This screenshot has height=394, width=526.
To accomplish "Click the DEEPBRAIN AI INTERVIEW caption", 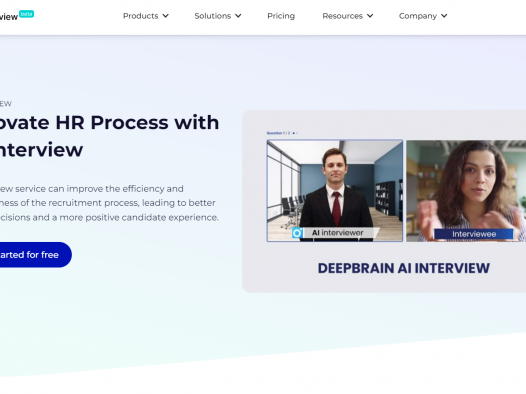I will [x=404, y=268].
